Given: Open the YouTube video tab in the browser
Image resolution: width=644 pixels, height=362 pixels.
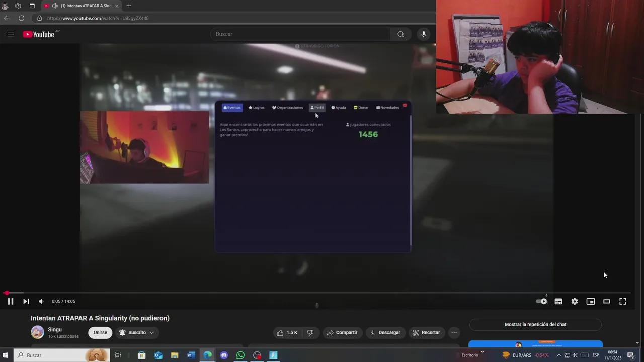Looking at the screenshot, I should click(x=84, y=6).
